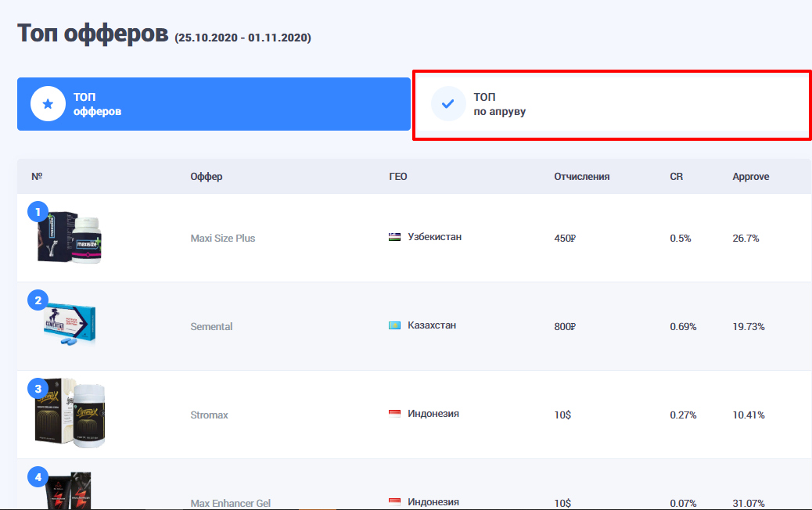The image size is (812, 510).
Task: Click the Approve column header
Action: coord(751,177)
